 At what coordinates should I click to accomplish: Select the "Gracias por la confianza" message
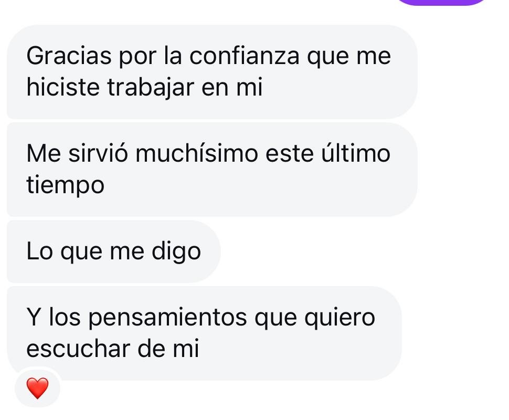coord(212,72)
